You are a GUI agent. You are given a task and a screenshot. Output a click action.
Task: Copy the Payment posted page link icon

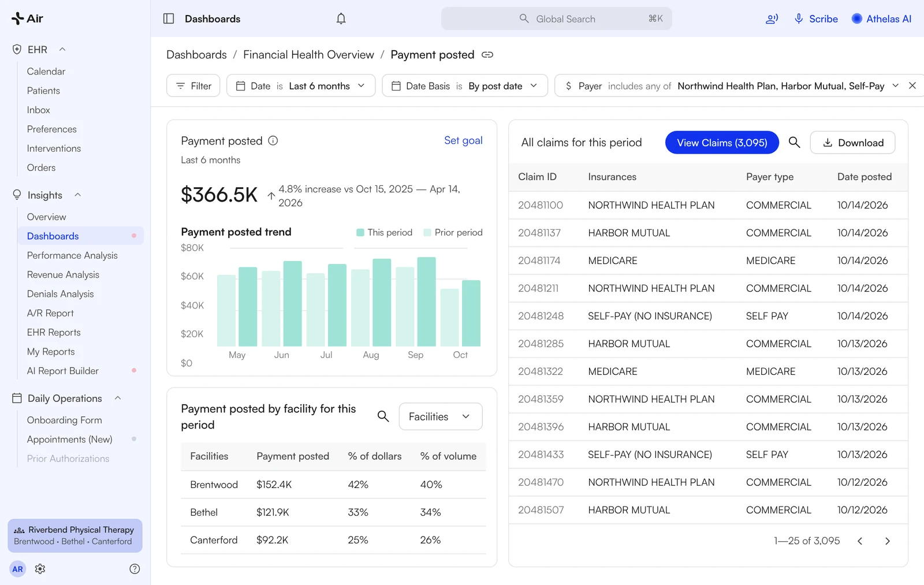coord(487,55)
